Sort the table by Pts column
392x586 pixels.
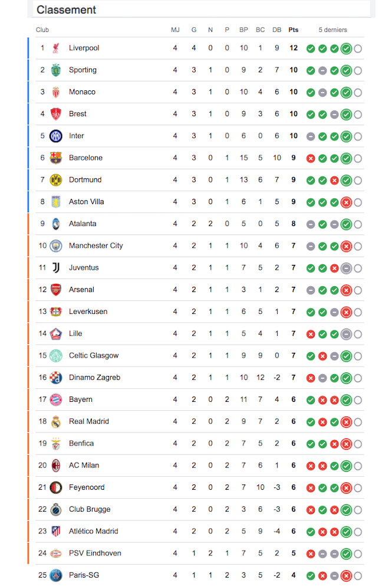pyautogui.click(x=294, y=30)
